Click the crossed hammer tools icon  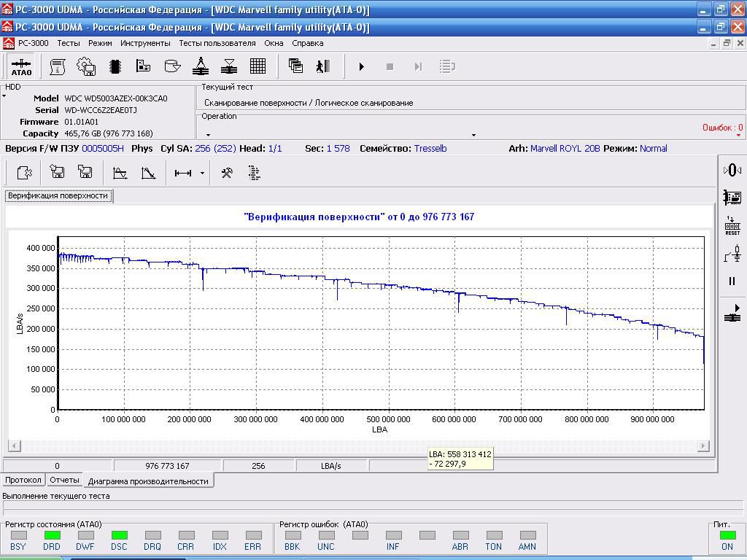point(227,173)
